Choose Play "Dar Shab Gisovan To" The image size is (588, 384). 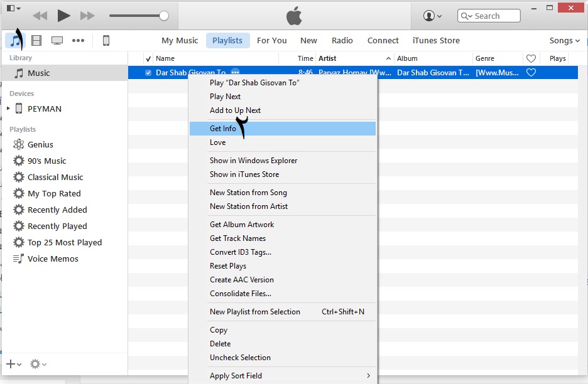point(282,83)
